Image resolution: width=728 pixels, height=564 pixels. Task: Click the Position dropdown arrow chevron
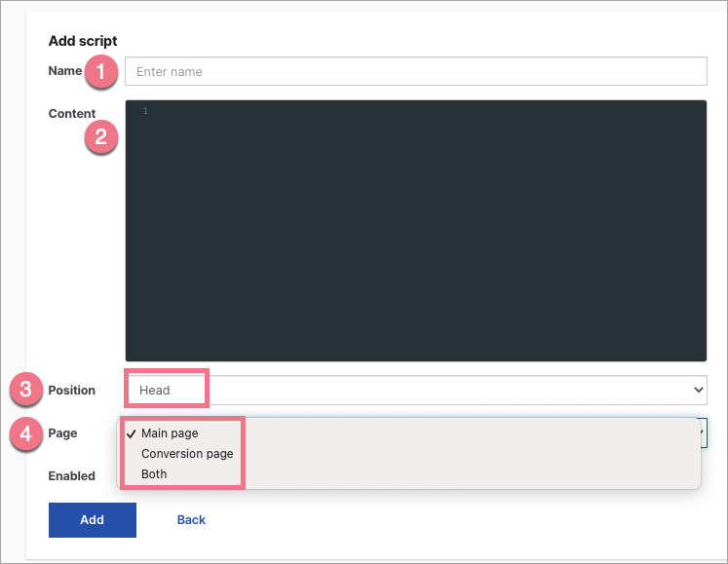point(697,390)
